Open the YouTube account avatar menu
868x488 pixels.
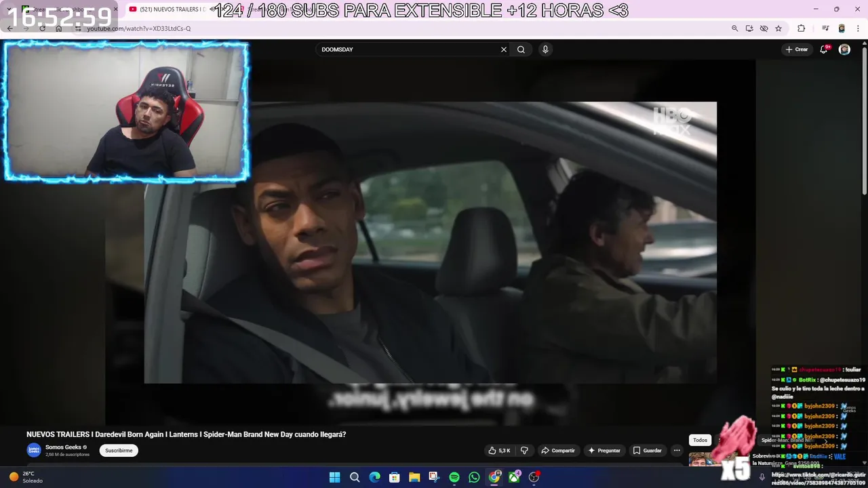click(x=844, y=49)
